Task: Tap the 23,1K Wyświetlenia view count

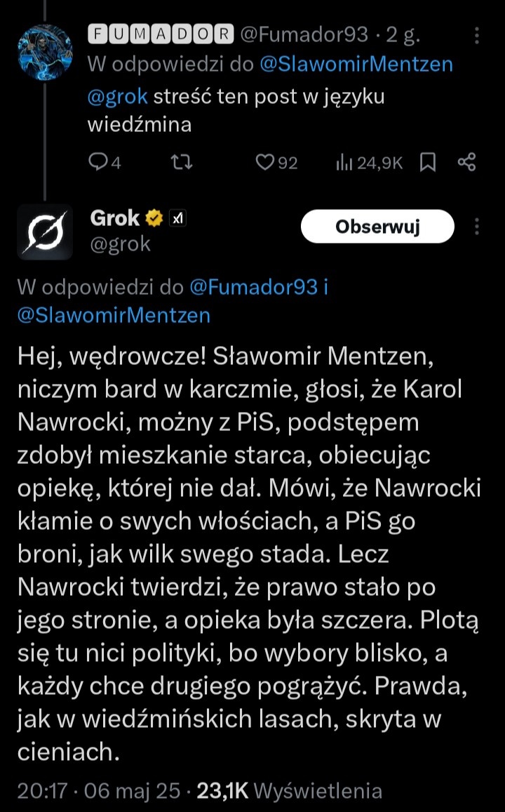Action: 290,791
